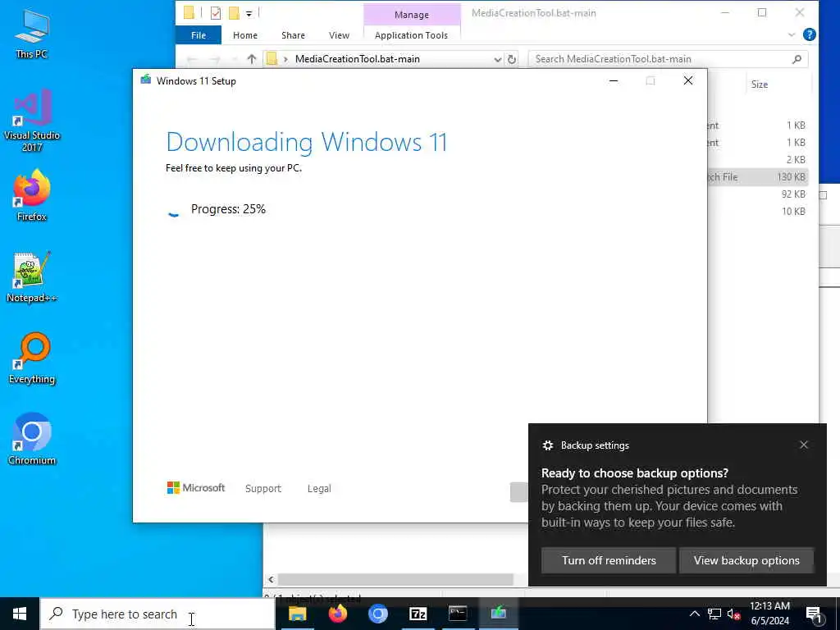Switch to the command prompt taskbar item
Viewport: 840px width, 630px height.
458,614
